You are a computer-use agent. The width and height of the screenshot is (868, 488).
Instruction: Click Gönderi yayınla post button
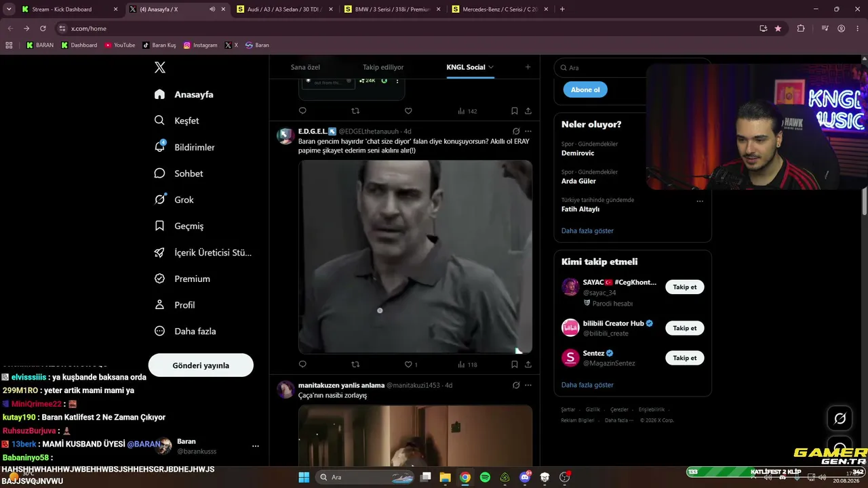pyautogui.click(x=201, y=365)
